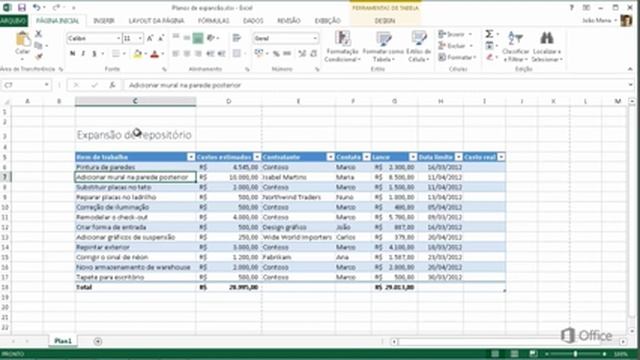The width and height of the screenshot is (640, 360).
Task: Toggle Underline (S) formatting
Action: (x=94, y=53)
